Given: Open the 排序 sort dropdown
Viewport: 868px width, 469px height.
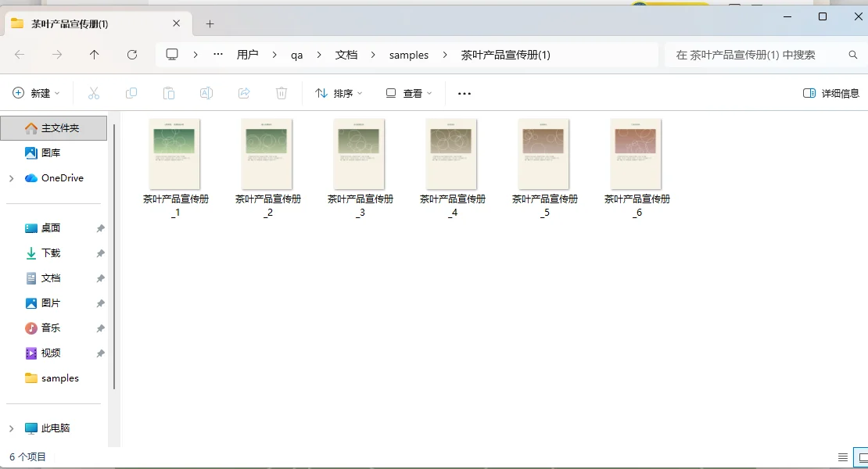Looking at the screenshot, I should [339, 94].
